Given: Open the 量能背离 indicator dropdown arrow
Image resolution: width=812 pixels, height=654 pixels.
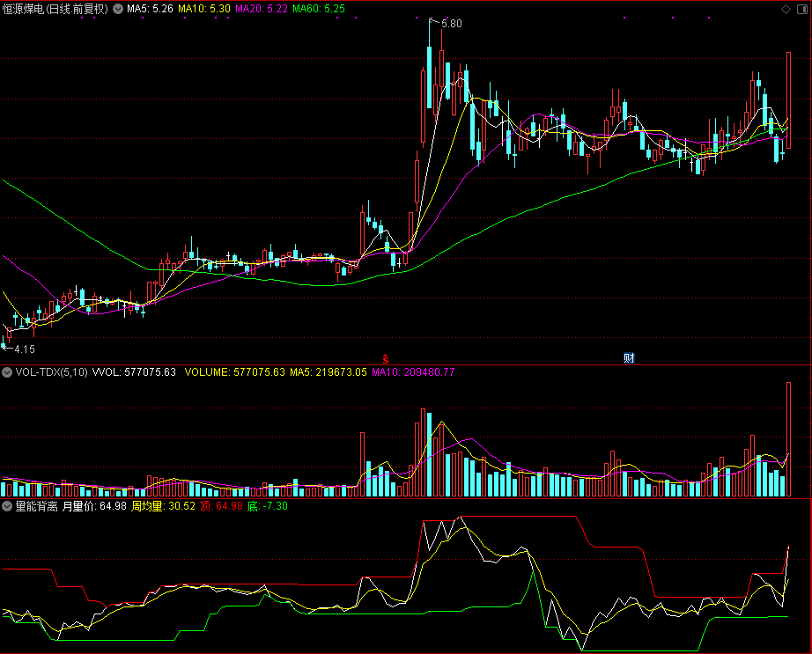Looking at the screenshot, I should click(7, 506).
